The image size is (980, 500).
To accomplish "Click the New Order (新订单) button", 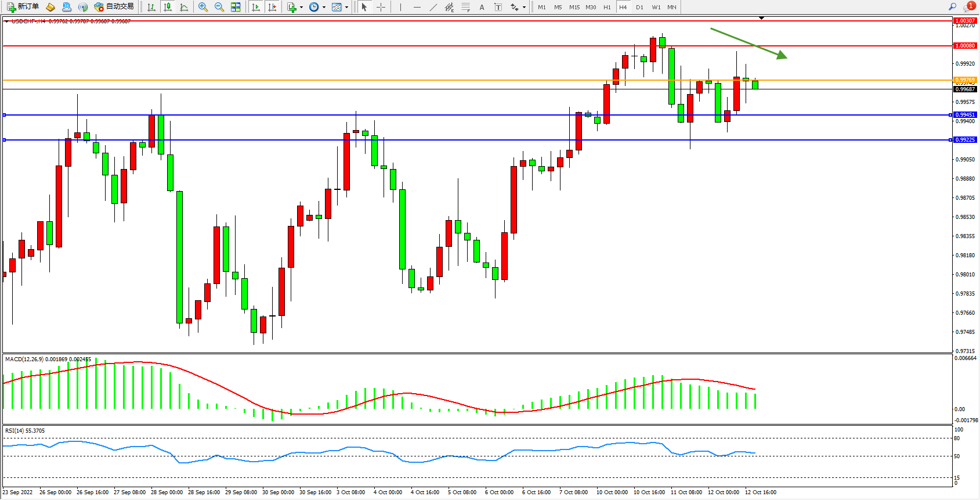I will click(23, 7).
